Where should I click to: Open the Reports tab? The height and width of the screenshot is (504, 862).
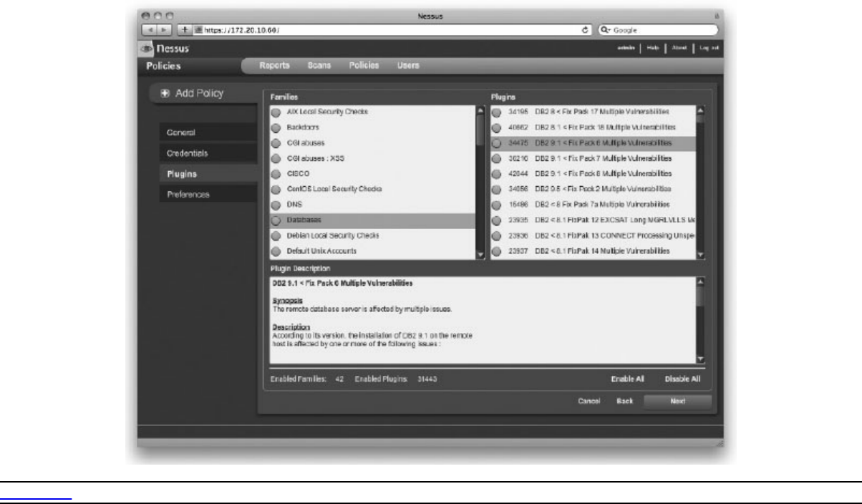pos(274,66)
